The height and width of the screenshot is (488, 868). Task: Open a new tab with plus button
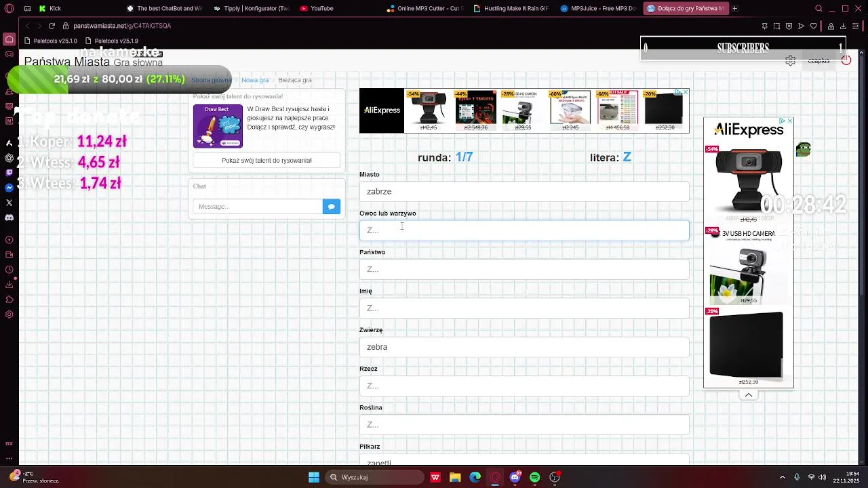(x=734, y=8)
